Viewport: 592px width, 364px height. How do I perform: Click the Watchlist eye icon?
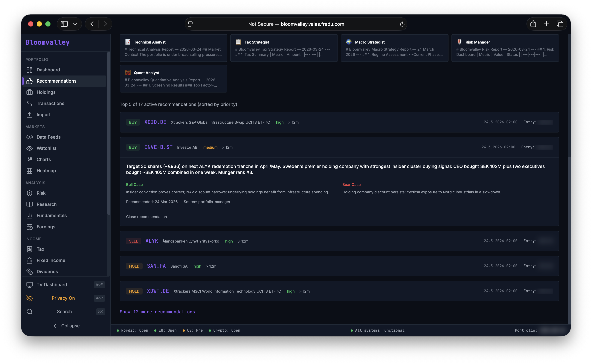pyautogui.click(x=29, y=148)
